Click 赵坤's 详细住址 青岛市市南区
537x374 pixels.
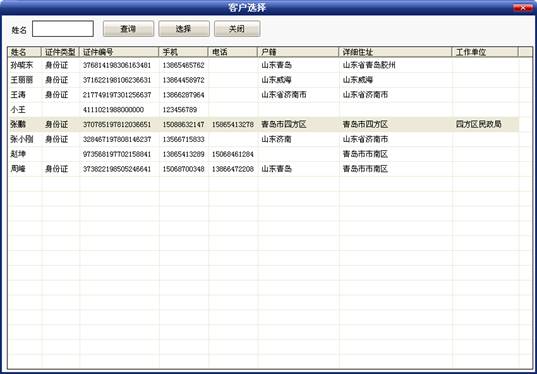pos(365,154)
